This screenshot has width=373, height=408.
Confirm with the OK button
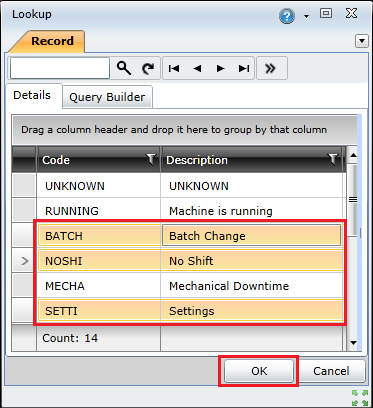259,371
